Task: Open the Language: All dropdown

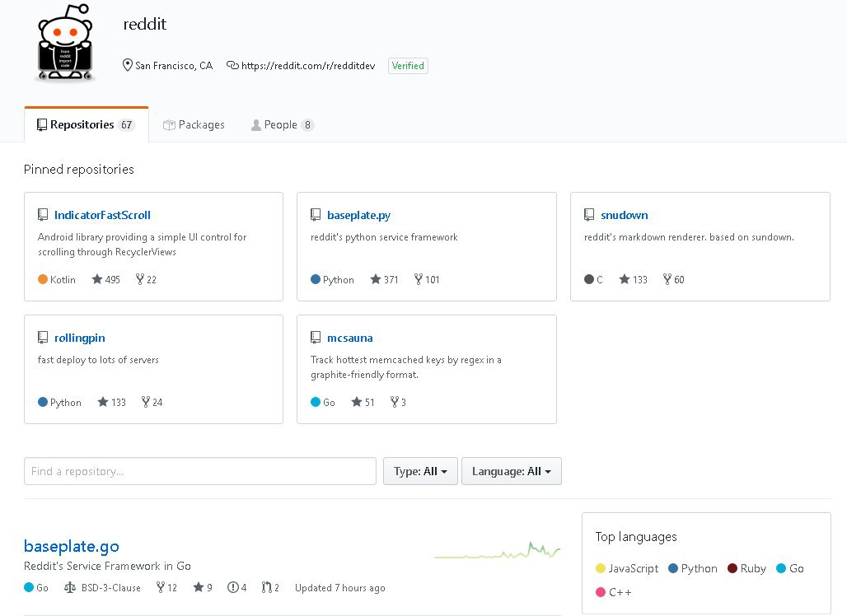Action: pos(512,471)
